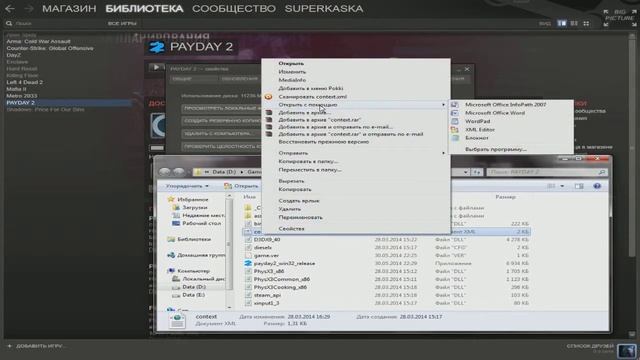Open the Упорядочить dropdown in Explorer
This screenshot has height=360, width=640.
click(x=187, y=186)
